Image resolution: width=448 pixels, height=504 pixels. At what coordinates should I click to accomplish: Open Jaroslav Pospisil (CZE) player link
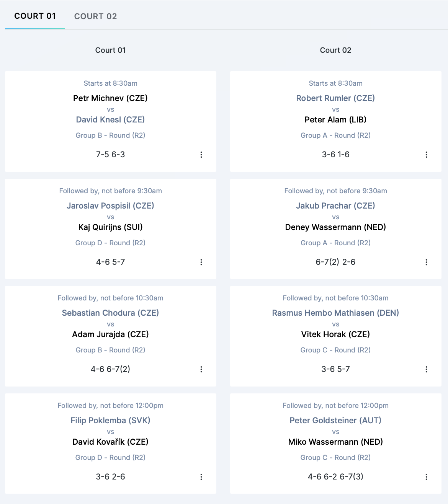pyautogui.click(x=110, y=206)
